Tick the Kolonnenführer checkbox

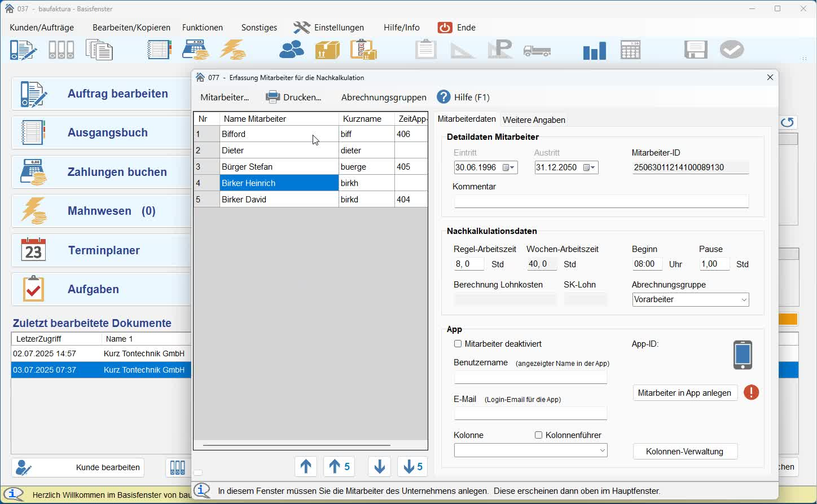tap(538, 435)
